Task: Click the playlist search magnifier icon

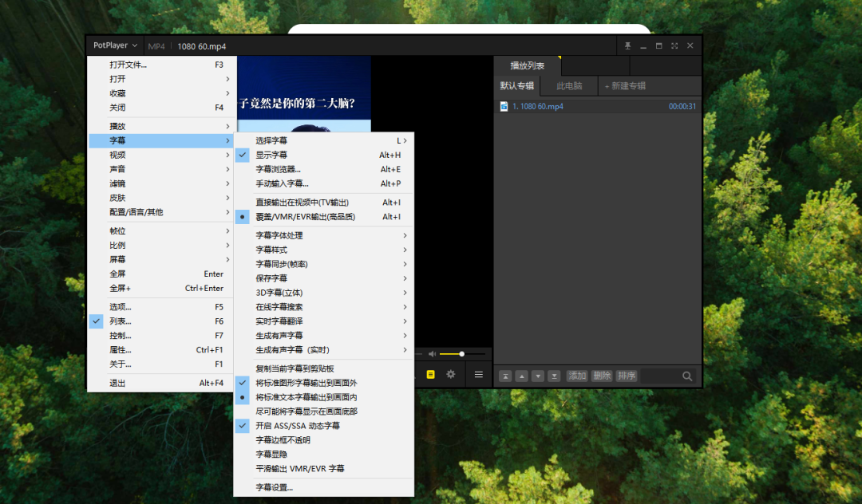Action: pyautogui.click(x=686, y=375)
